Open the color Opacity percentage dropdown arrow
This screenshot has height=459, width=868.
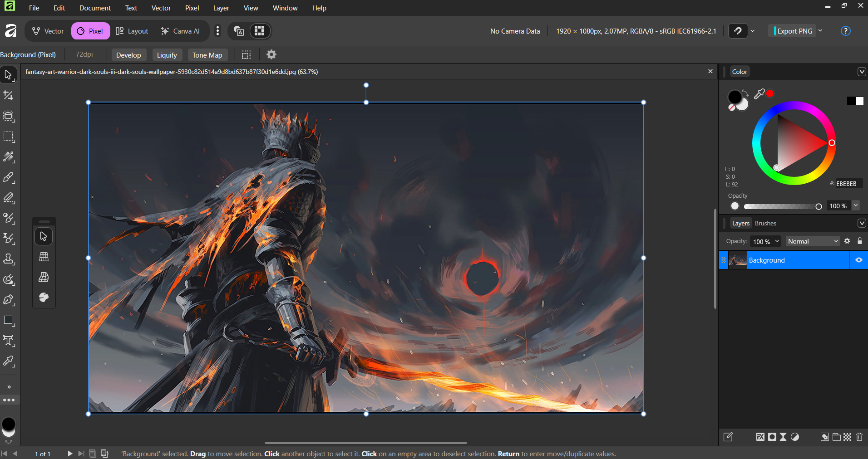tap(856, 205)
